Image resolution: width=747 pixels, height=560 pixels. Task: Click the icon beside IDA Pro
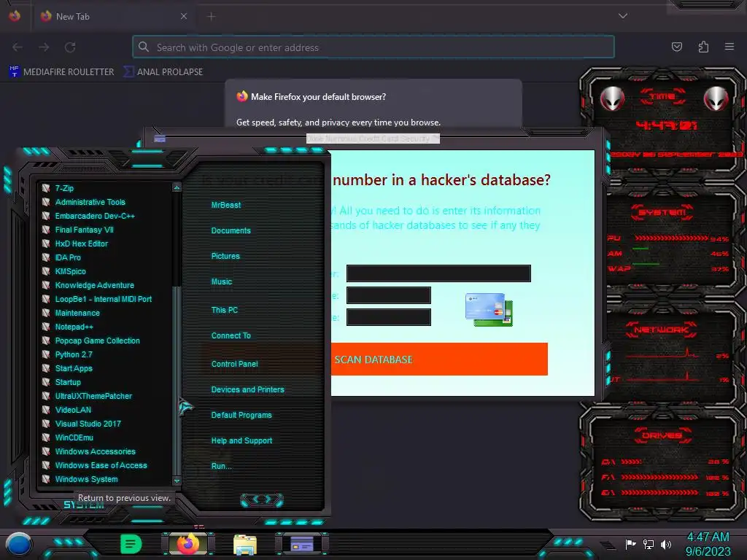46,257
